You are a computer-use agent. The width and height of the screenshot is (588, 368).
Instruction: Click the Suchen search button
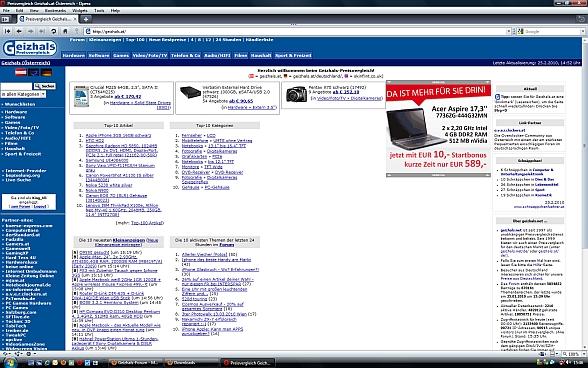tap(45, 86)
